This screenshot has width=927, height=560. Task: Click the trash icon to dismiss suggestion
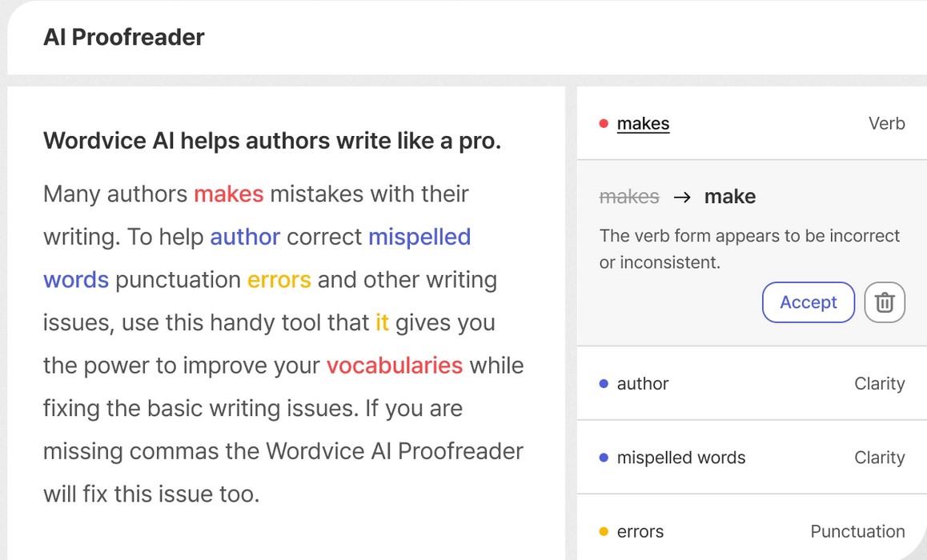pyautogui.click(x=885, y=302)
